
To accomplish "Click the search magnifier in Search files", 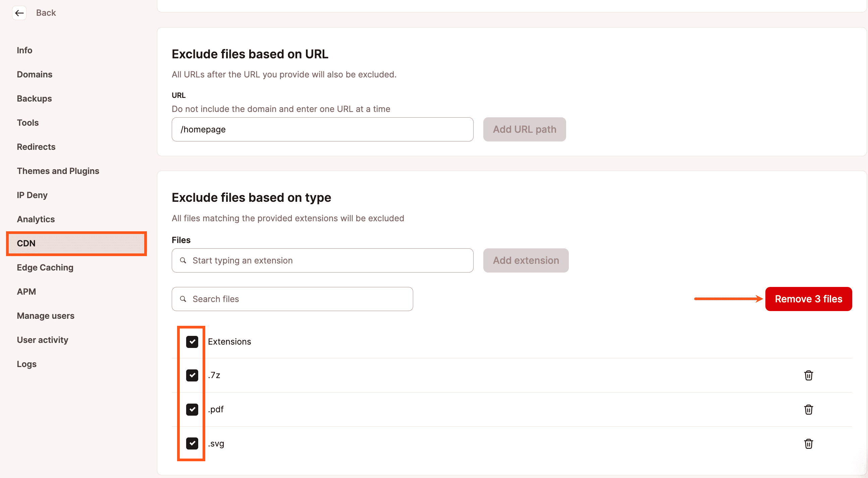I will click(184, 298).
